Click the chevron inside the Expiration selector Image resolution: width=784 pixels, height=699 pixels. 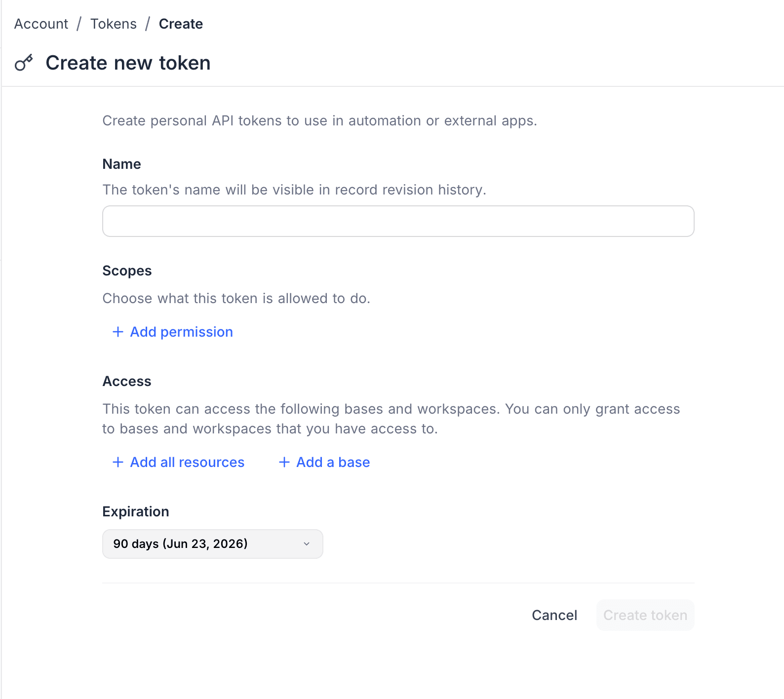point(307,544)
